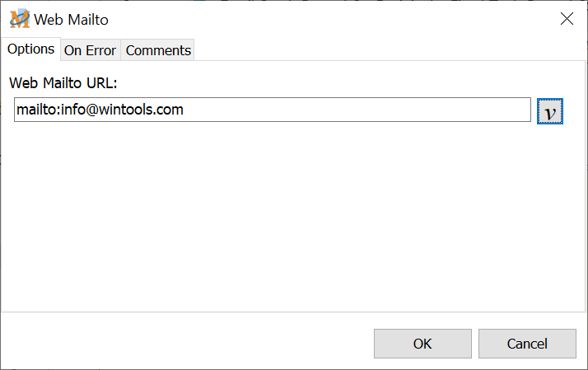588x370 pixels.
Task: Click the word "info" in the URL field
Action: click(73, 110)
